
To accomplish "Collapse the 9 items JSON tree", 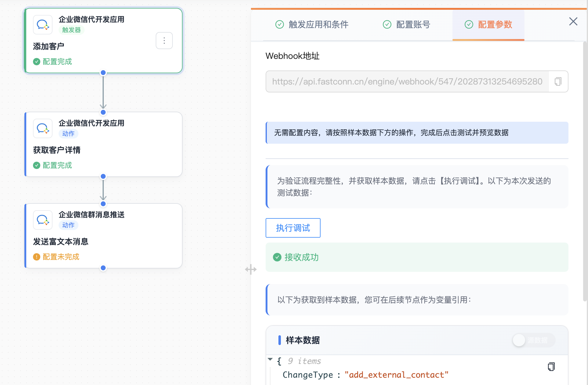I will [x=270, y=359].
